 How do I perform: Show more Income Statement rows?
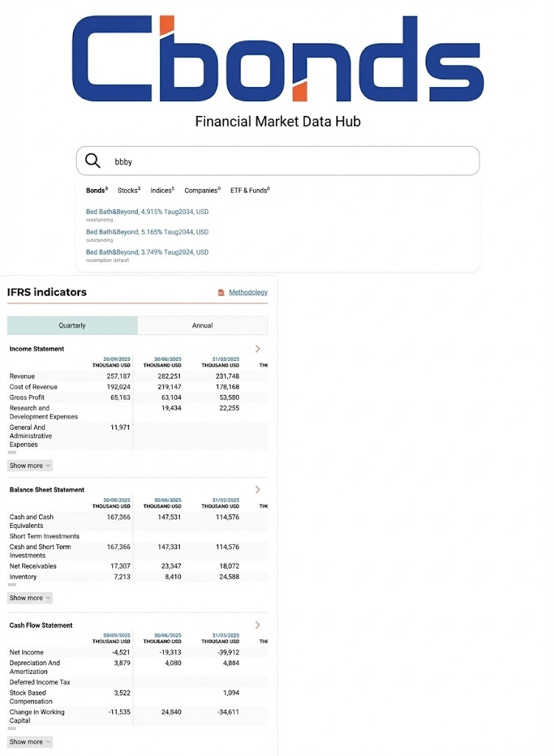pyautogui.click(x=30, y=466)
